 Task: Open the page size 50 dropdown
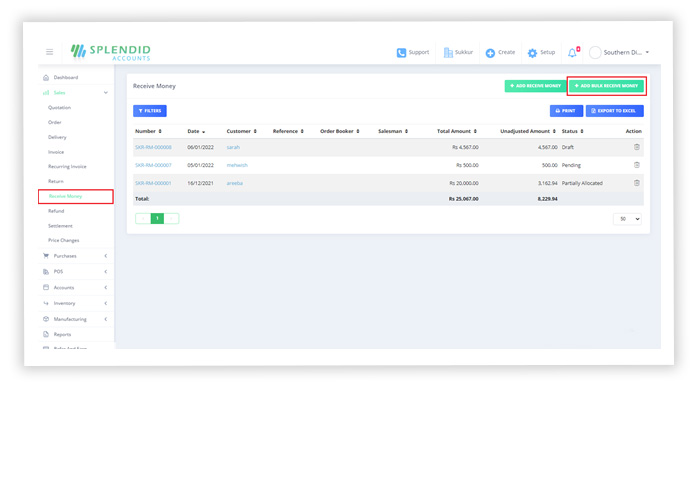[x=628, y=219]
